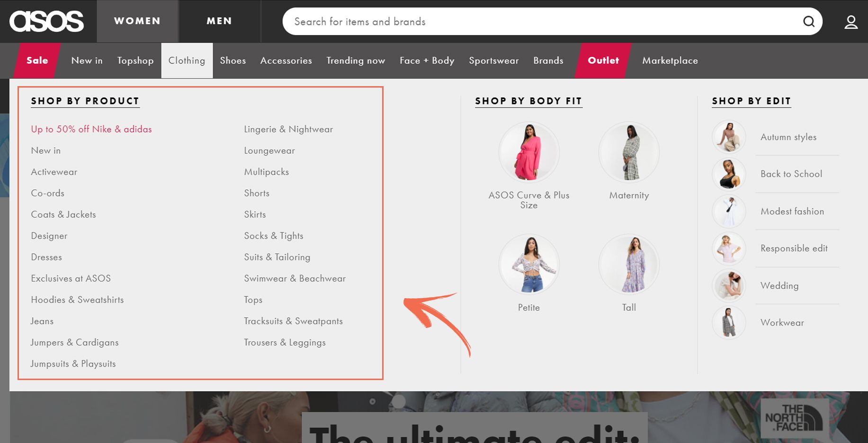
Task: Browse the Jeans category
Action: (x=42, y=321)
